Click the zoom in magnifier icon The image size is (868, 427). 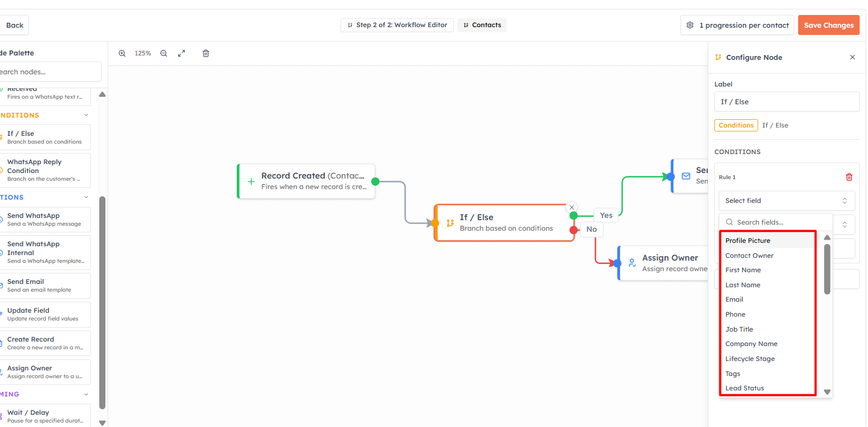(122, 53)
